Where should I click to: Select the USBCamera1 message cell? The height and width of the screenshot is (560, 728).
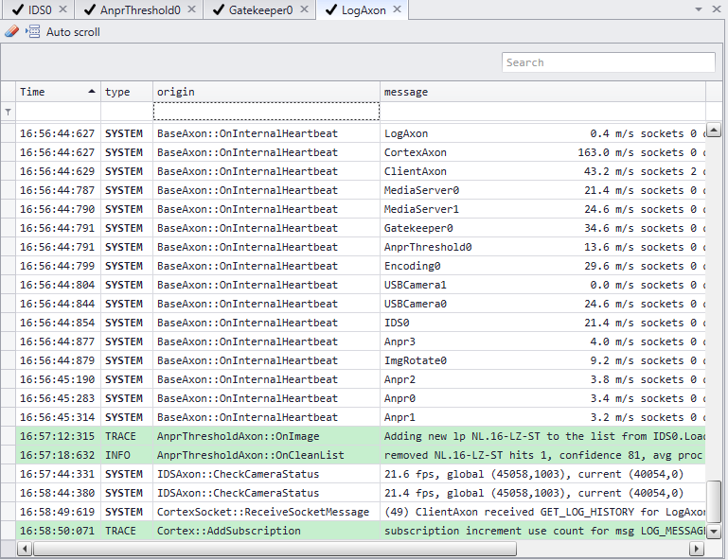542,285
